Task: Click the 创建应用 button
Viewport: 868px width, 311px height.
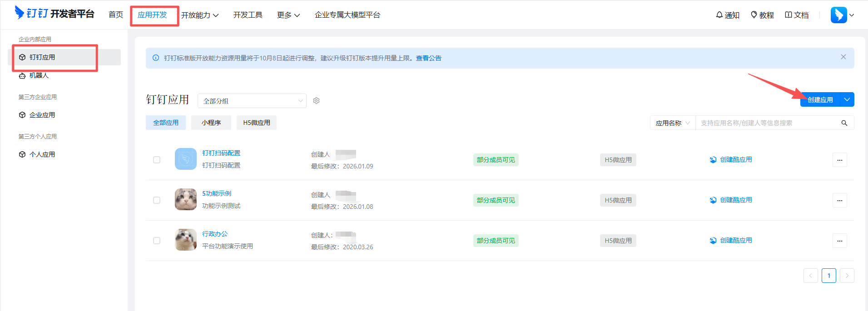Action: pos(820,99)
